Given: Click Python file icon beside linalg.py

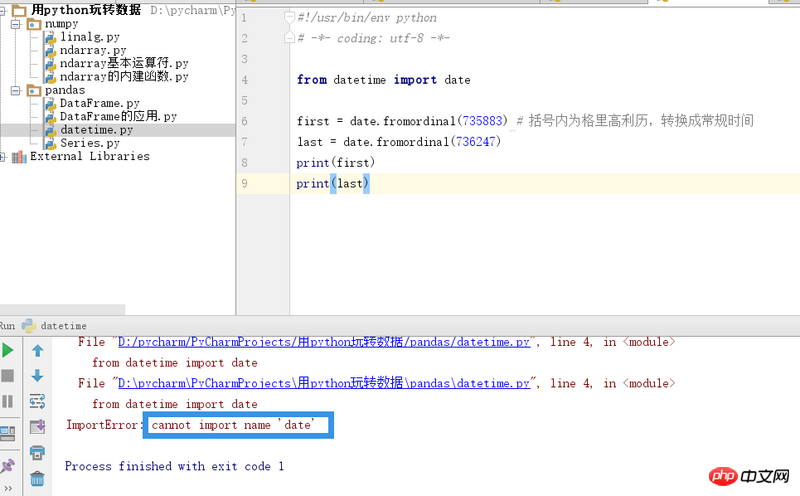Looking at the screenshot, I should point(51,37).
